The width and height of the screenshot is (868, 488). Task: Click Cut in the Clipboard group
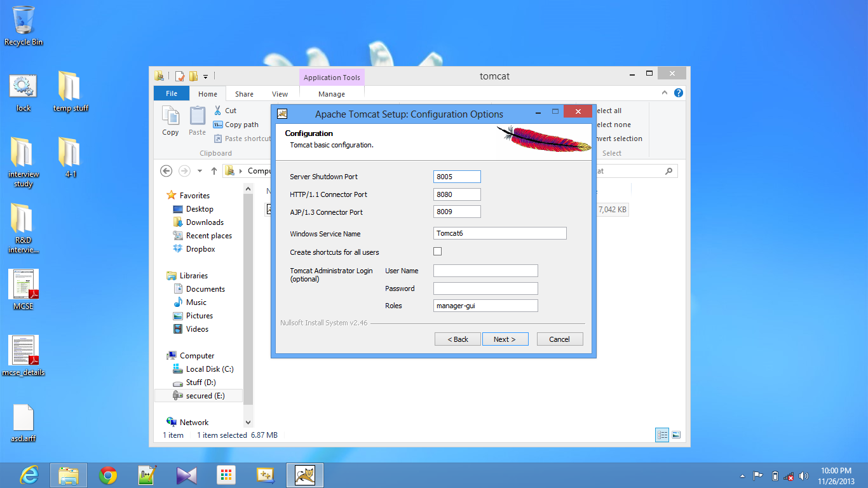tap(225, 111)
